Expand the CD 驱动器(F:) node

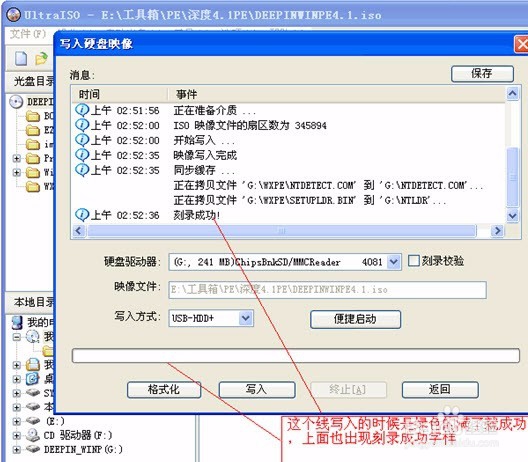click(x=16, y=435)
